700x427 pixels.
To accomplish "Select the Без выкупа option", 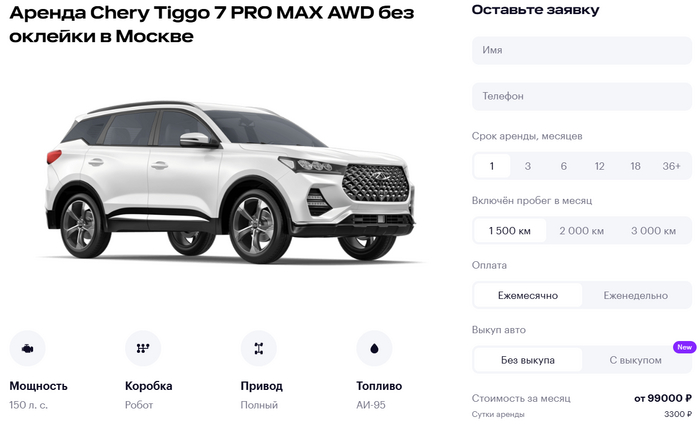I will pyautogui.click(x=528, y=360).
